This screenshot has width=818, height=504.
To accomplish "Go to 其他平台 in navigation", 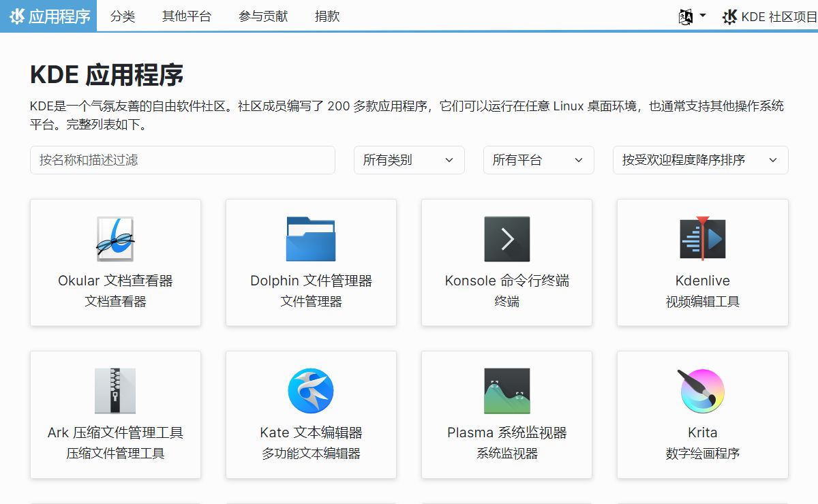I will pos(187,16).
